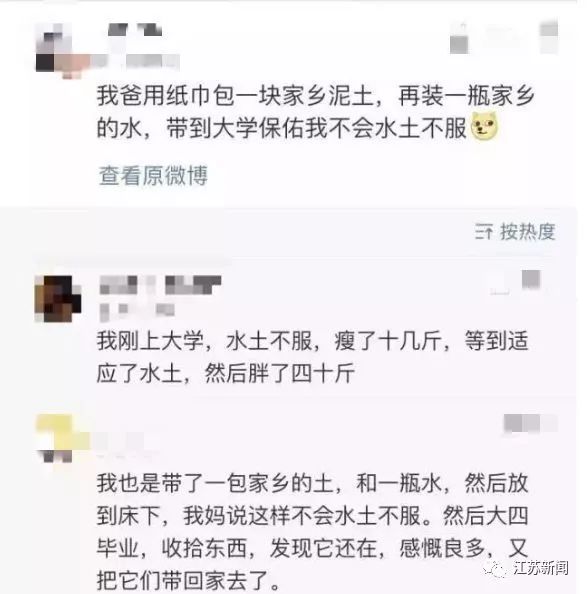The height and width of the screenshot is (594, 587).
Task: Select the comment text starting 我也是带了一包家乡的土
Action: 312,531
